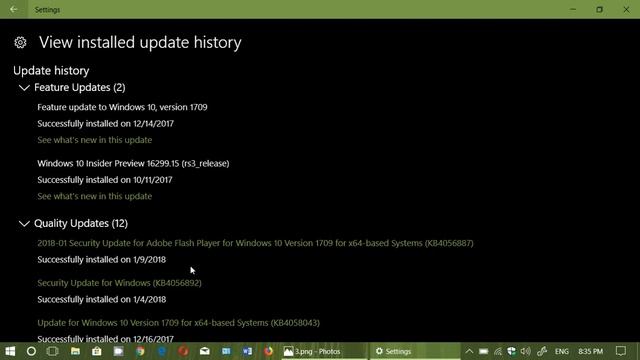Close the Settings window
The image size is (640, 360).
(626, 9)
